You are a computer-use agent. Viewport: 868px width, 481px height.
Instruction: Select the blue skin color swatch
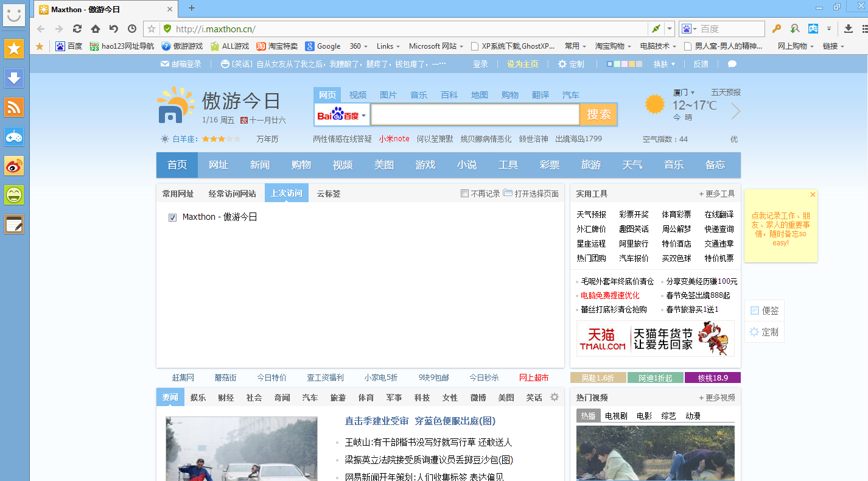click(x=611, y=64)
